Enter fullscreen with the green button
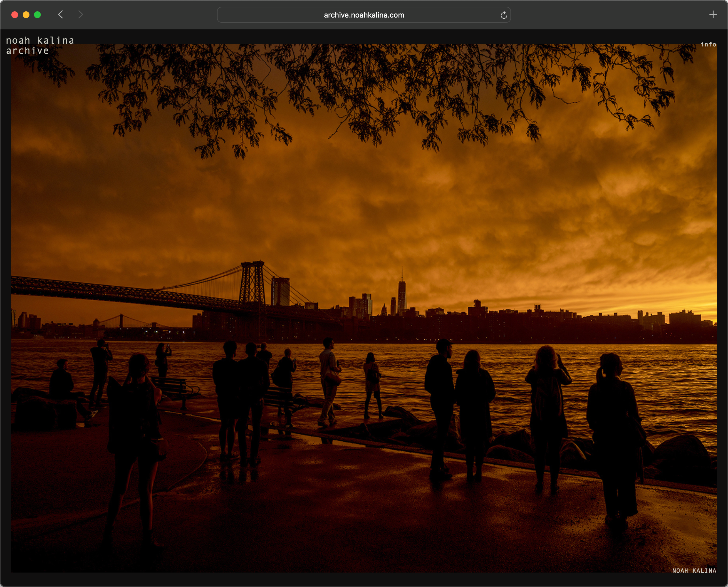 click(x=37, y=15)
